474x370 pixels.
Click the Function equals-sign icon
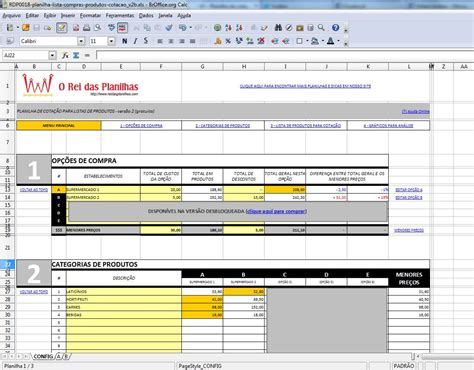click(87, 55)
